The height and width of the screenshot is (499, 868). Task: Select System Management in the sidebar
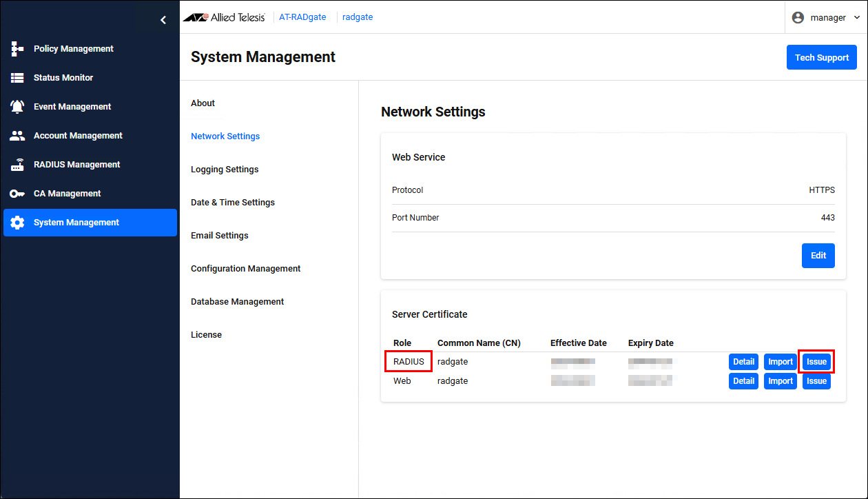[x=90, y=223]
